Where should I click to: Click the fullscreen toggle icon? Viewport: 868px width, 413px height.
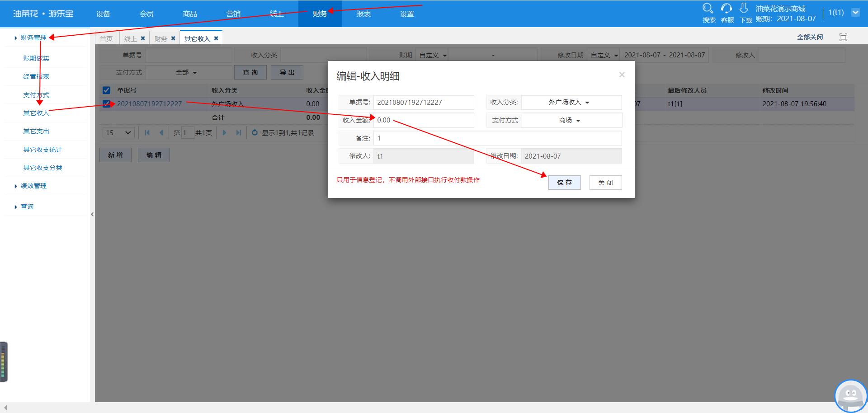point(843,38)
